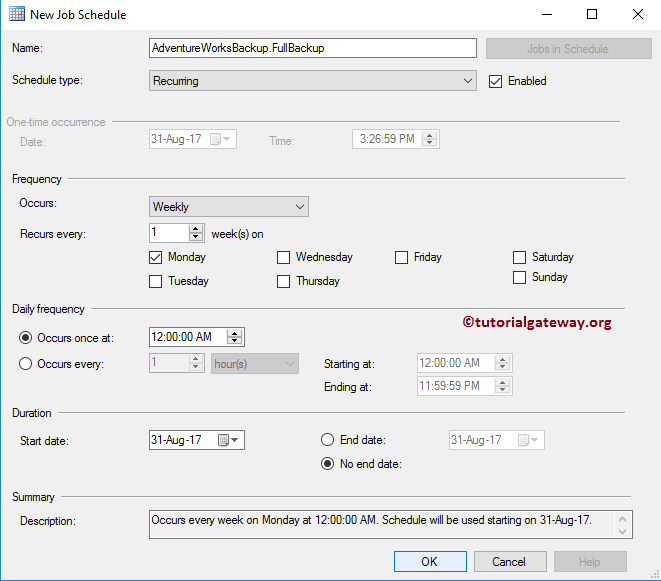Untick the Monday checkbox
The width and height of the screenshot is (661, 581).
tap(155, 257)
